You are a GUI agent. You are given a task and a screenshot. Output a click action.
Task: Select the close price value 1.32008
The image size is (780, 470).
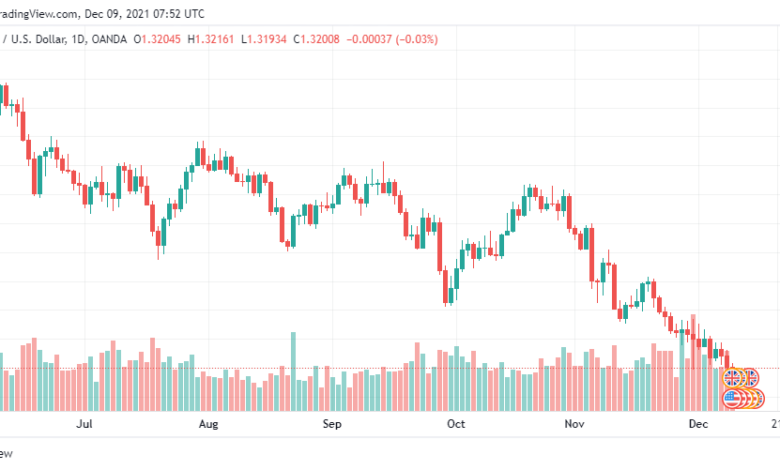tap(320, 39)
